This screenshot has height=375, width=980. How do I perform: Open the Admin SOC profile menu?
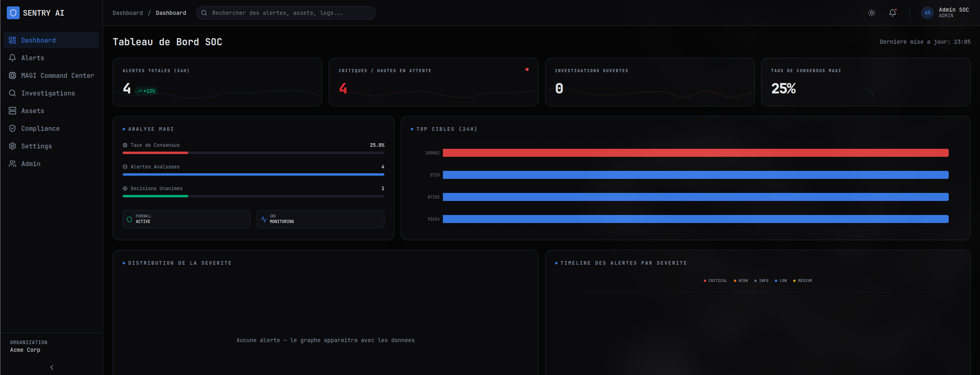pyautogui.click(x=947, y=12)
